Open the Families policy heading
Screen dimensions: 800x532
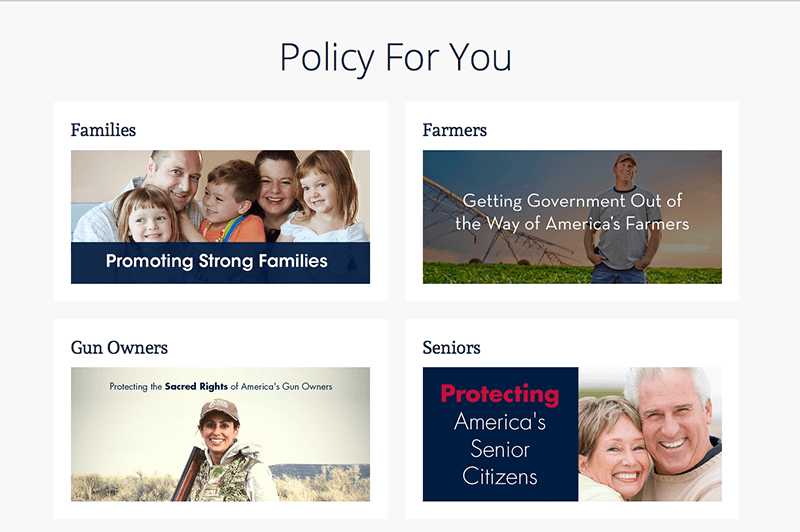(103, 130)
